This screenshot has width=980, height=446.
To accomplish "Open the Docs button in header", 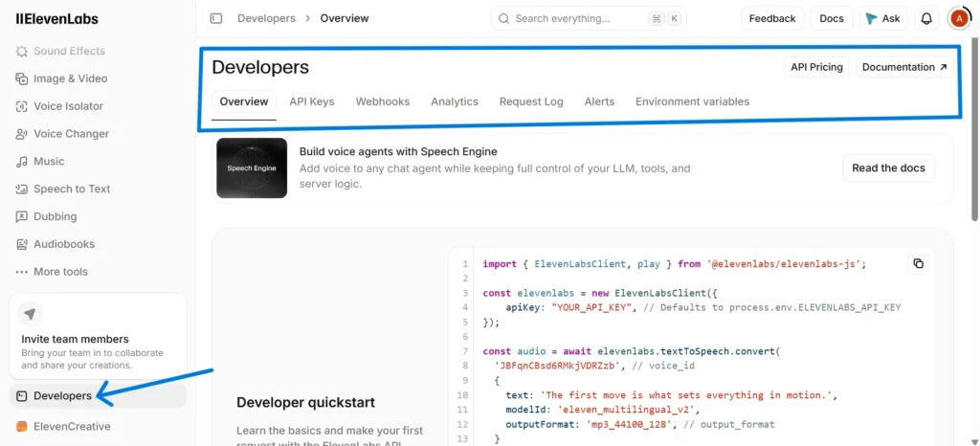I will tap(832, 19).
